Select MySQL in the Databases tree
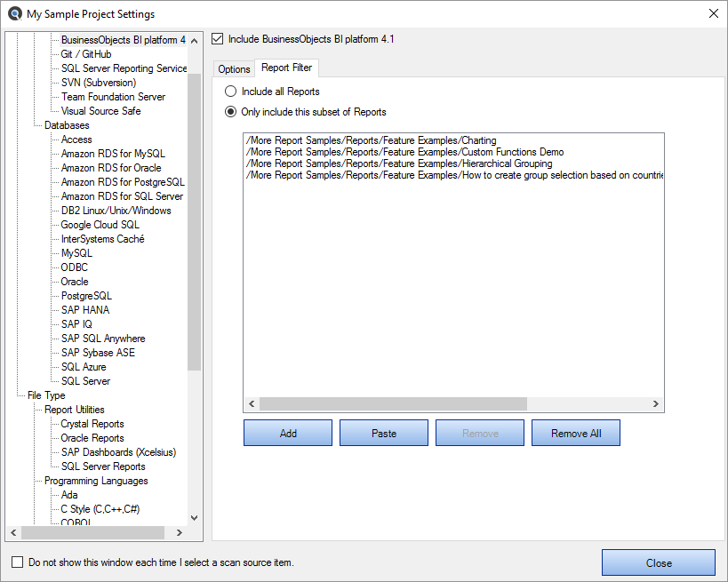Viewport: 728px width, 582px height. pyautogui.click(x=76, y=253)
